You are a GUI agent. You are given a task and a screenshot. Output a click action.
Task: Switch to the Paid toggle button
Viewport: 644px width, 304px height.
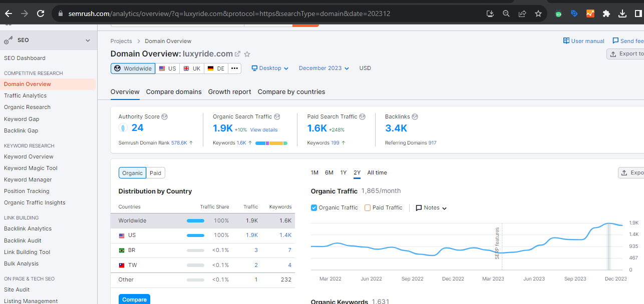tap(156, 173)
